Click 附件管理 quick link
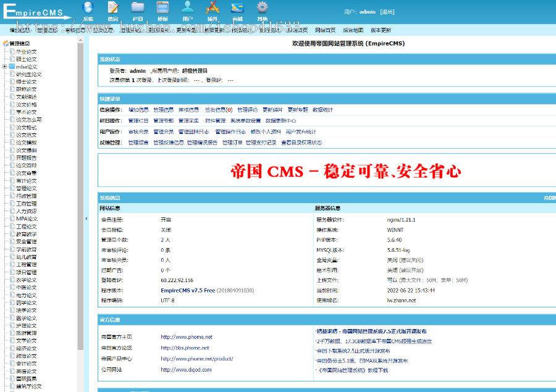 click(x=215, y=121)
